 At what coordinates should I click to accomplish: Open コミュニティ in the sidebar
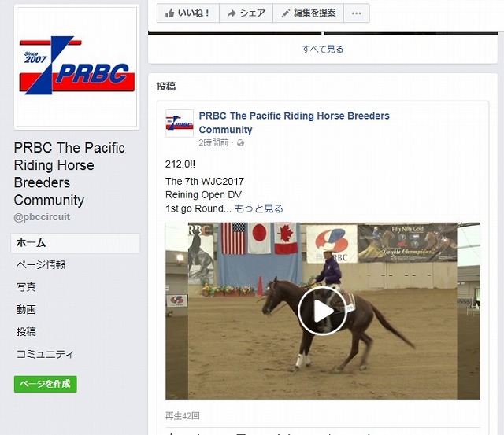pyautogui.click(x=45, y=354)
